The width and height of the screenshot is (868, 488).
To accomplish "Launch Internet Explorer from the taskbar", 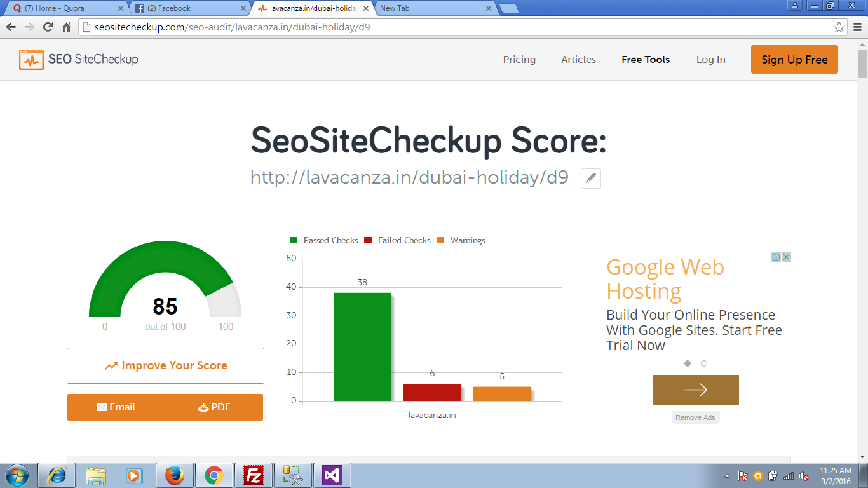I will click(x=57, y=475).
